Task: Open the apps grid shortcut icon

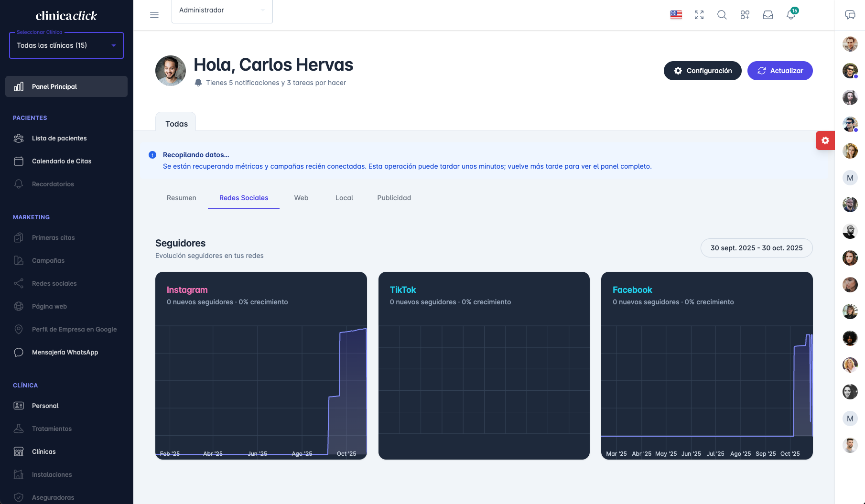Action: [x=745, y=15]
